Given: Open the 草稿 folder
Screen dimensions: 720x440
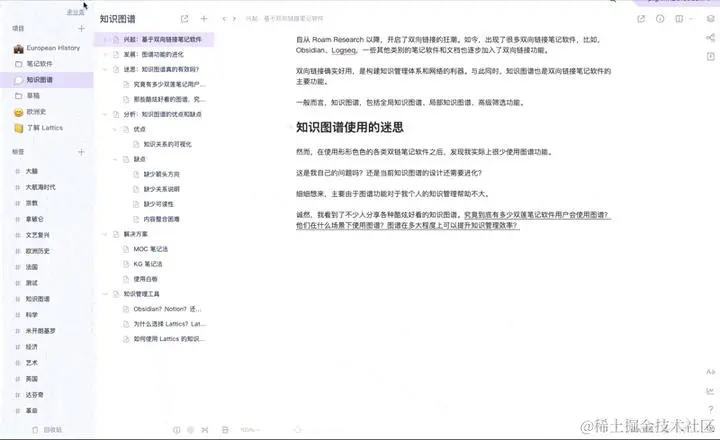Looking at the screenshot, I should point(28,96).
